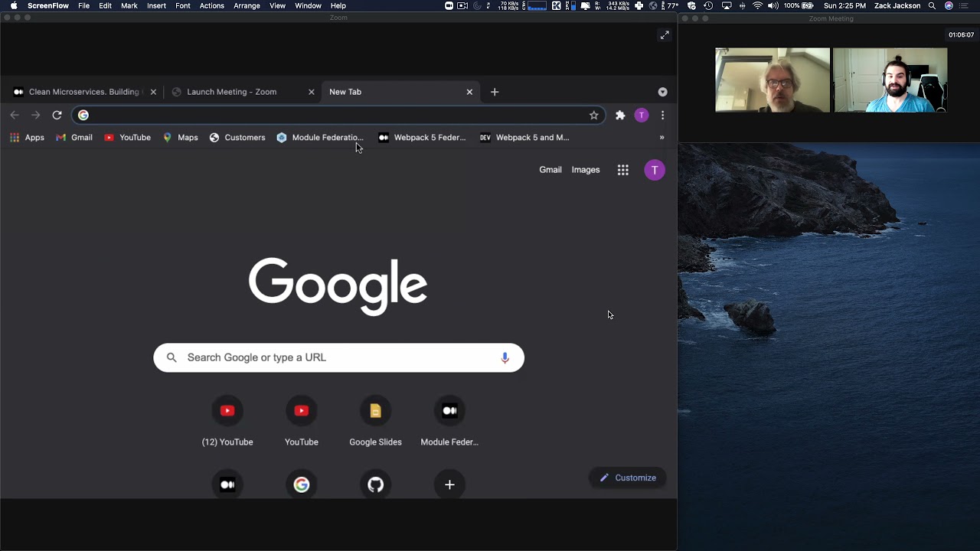Open the Module Federatio... bookmark
Screen dimensions: 980x551
point(320,138)
